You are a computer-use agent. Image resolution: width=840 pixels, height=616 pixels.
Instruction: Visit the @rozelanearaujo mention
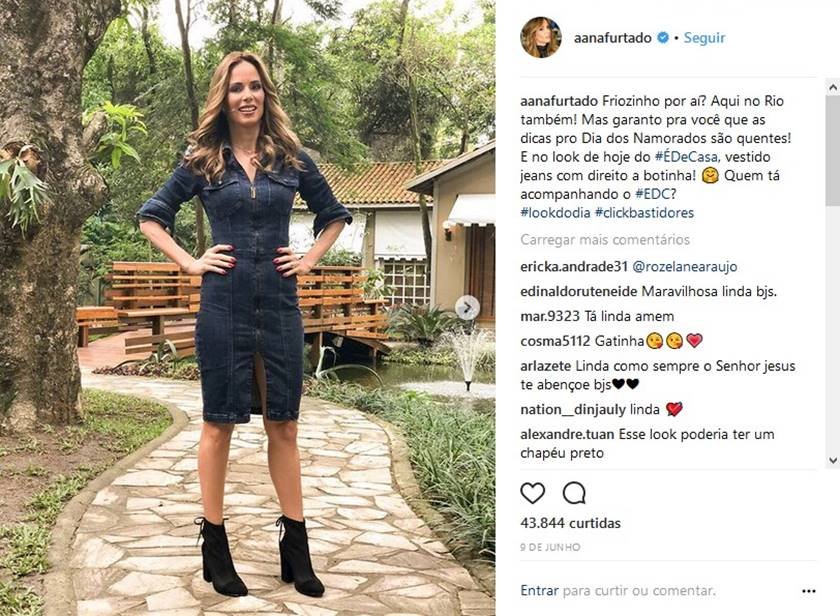[685, 267]
